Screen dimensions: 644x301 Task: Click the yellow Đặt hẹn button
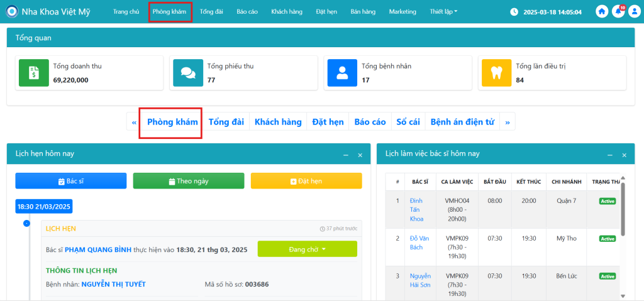(306, 181)
